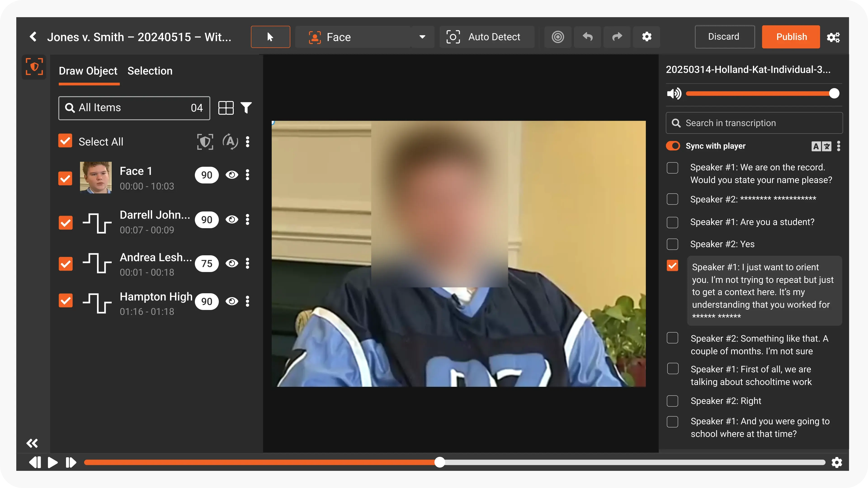
Task: Open Select All row more options
Action: pos(248,141)
